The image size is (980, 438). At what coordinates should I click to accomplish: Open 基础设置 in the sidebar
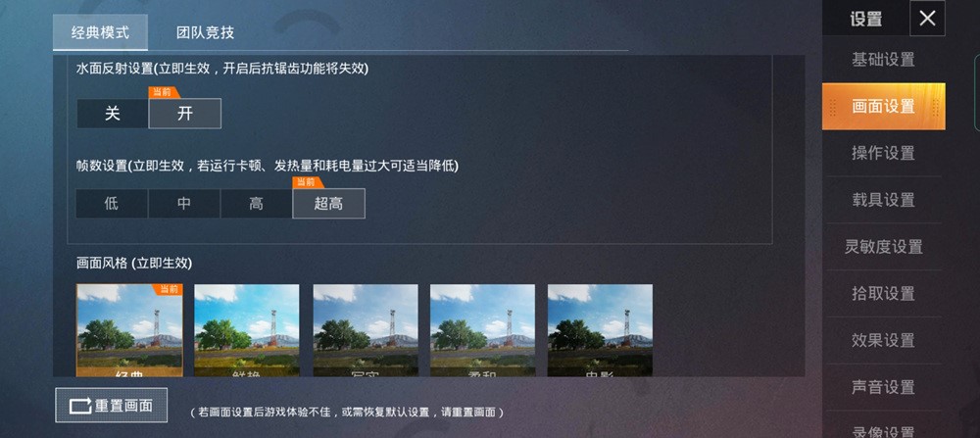pyautogui.click(x=883, y=60)
